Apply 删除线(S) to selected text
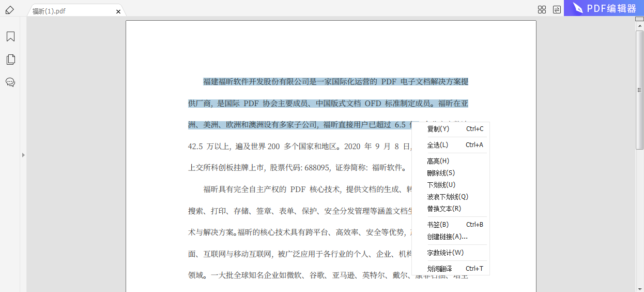The image size is (644, 292). click(x=450, y=173)
